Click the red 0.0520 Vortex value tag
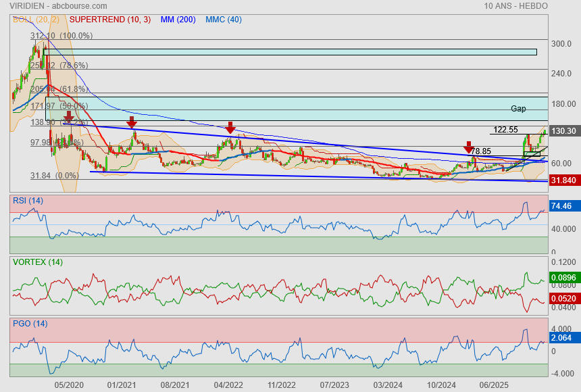 (563, 299)
